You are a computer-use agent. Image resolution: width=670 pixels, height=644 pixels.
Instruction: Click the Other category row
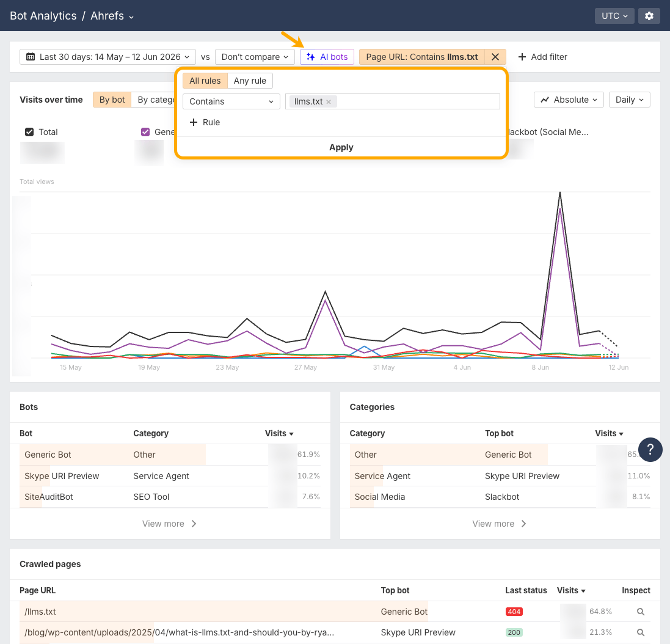[x=500, y=455]
